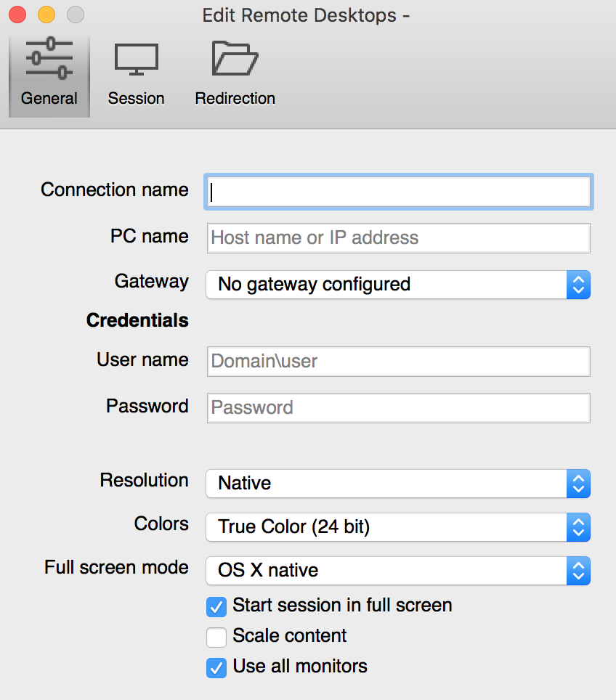This screenshot has height=700, width=616.
Task: Select the Password input field
Action: click(399, 408)
